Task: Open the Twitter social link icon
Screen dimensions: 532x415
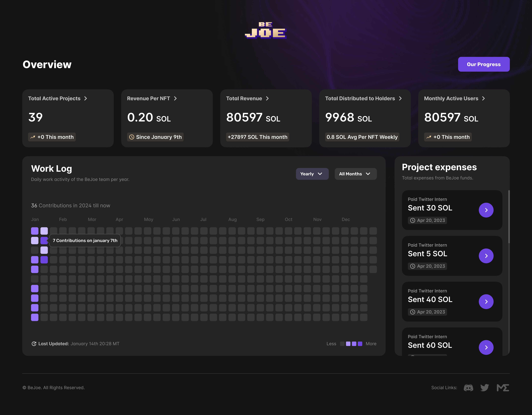Action: tap(484, 388)
